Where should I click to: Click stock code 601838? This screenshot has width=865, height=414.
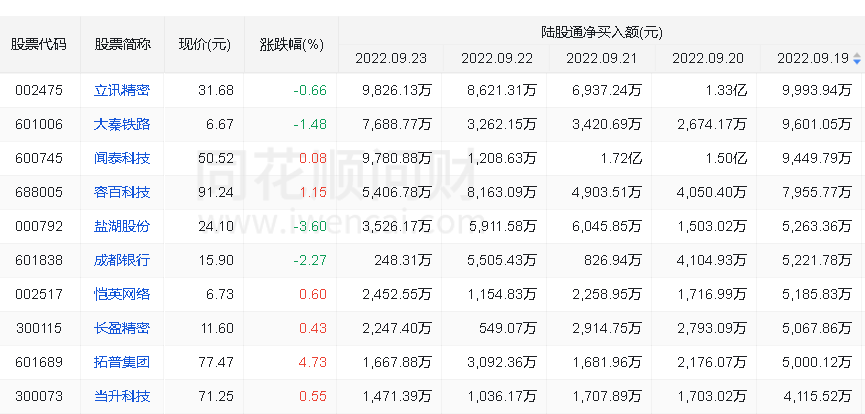coord(39,260)
